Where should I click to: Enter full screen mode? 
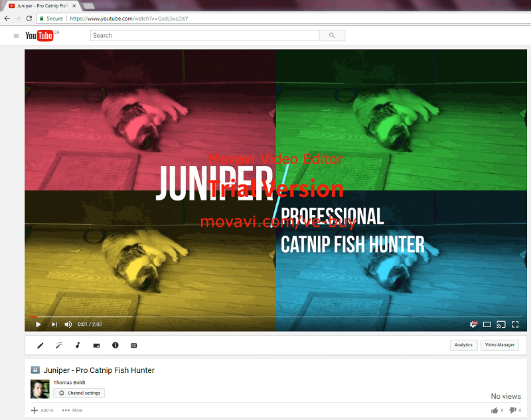coord(515,324)
